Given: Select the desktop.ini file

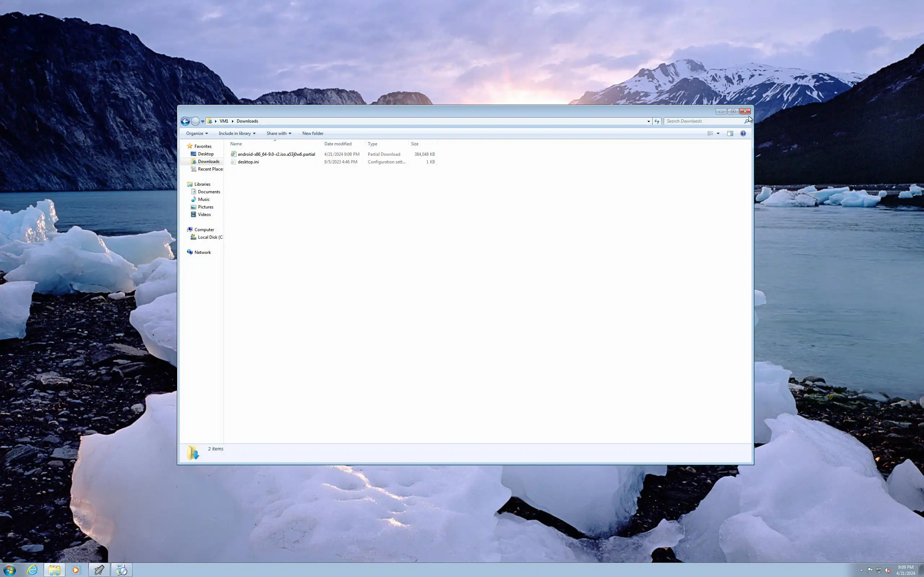Looking at the screenshot, I should [x=248, y=162].
